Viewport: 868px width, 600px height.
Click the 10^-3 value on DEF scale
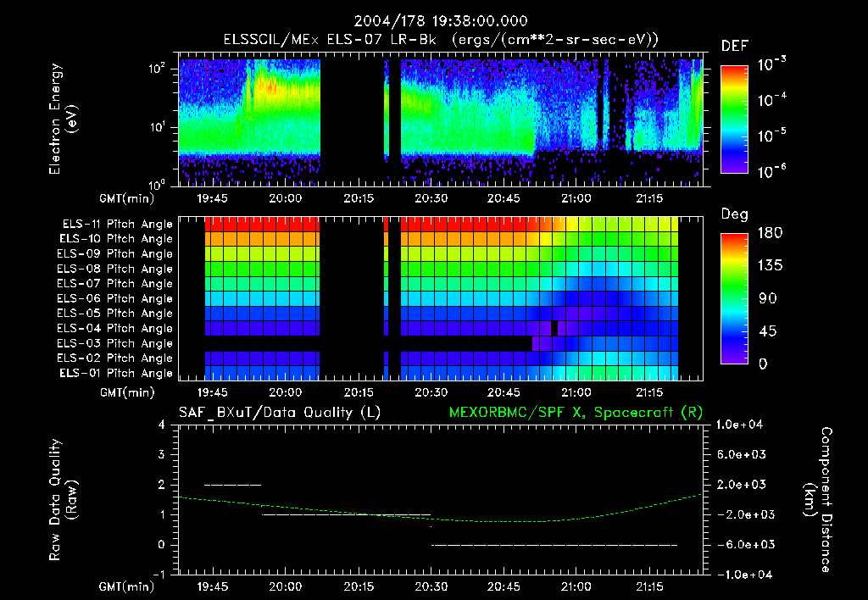point(772,64)
